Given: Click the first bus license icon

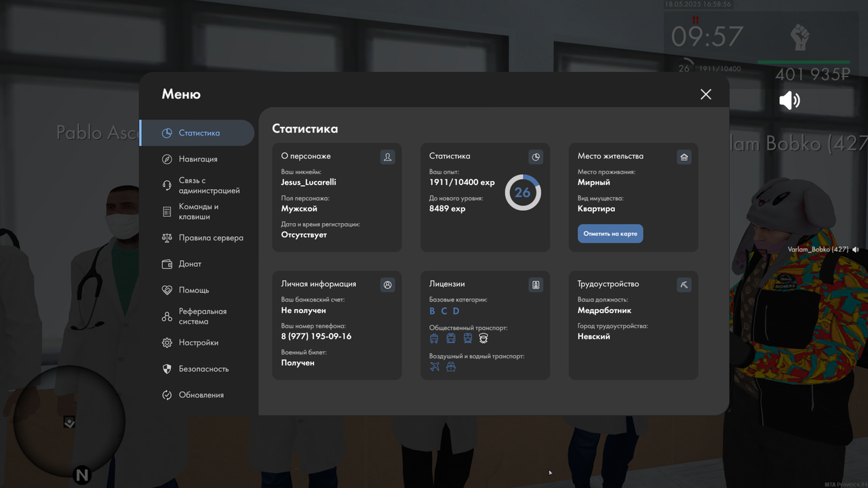Looking at the screenshot, I should pyautogui.click(x=434, y=338).
